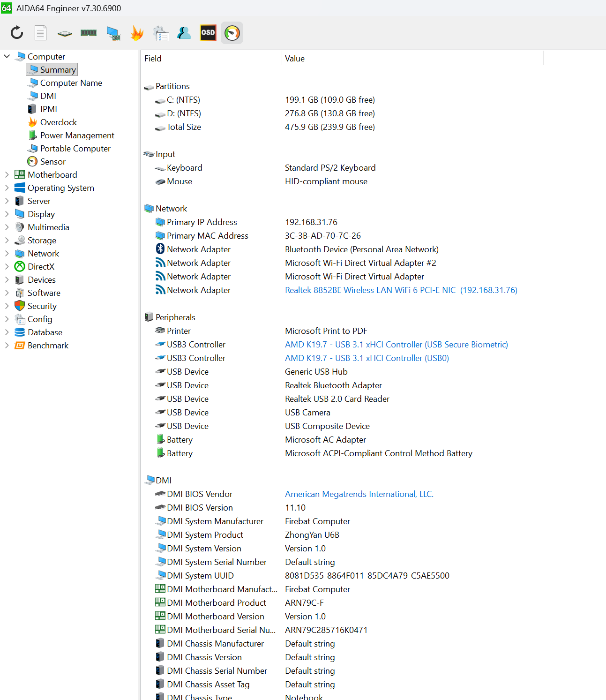Select Summary in the sidebar tree
Viewport: 606px width, 700px height.
(x=52, y=69)
